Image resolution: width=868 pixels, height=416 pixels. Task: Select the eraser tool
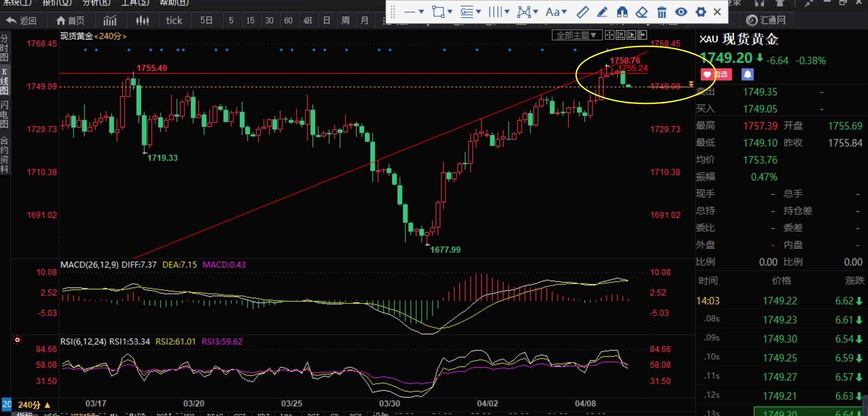click(642, 12)
